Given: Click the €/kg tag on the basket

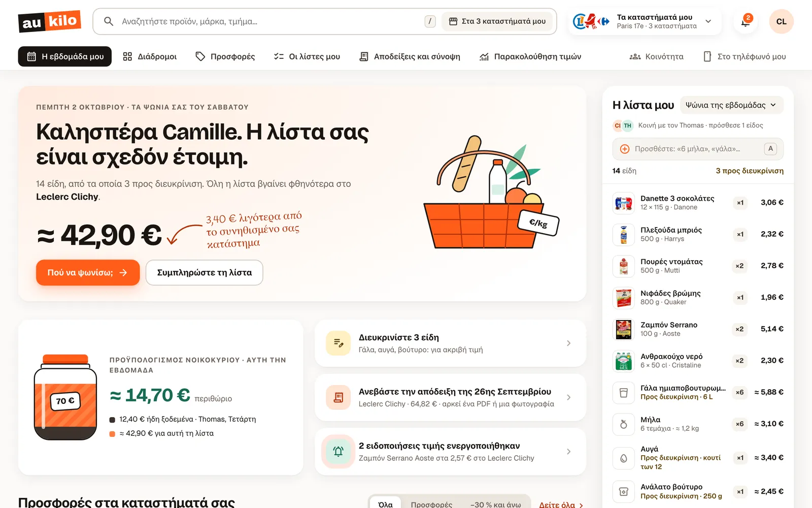Looking at the screenshot, I should pyautogui.click(x=538, y=223).
